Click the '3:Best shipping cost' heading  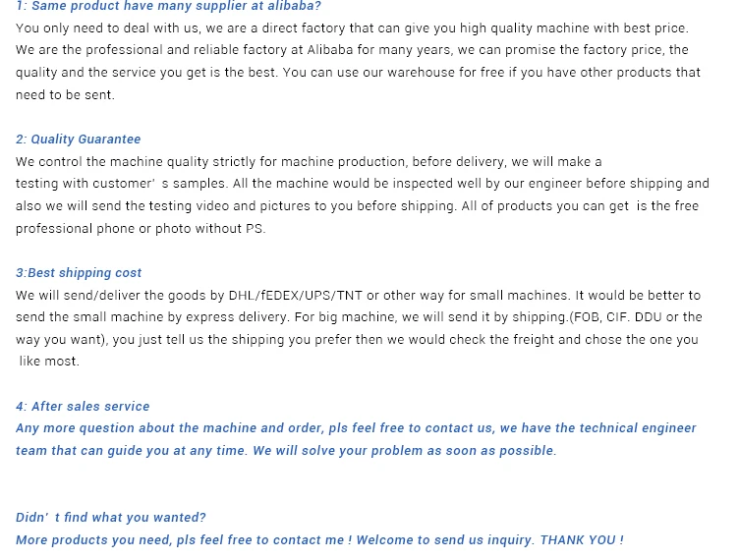[x=79, y=273]
